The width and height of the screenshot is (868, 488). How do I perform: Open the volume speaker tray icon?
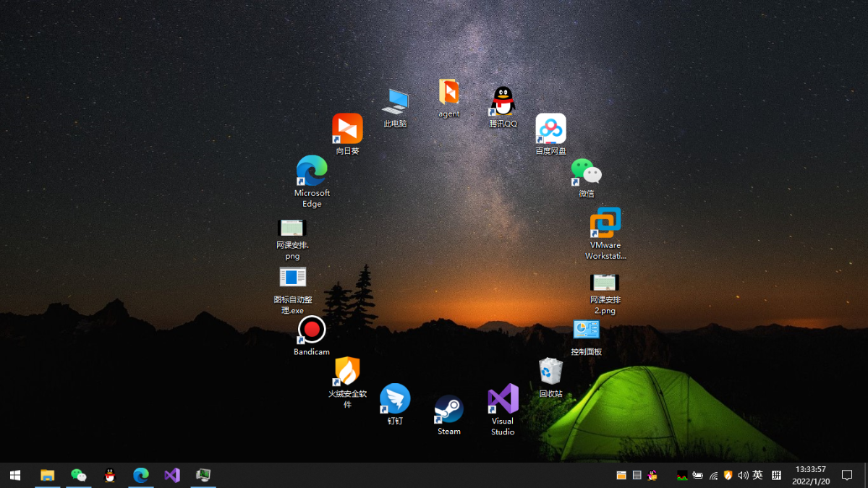click(x=743, y=475)
